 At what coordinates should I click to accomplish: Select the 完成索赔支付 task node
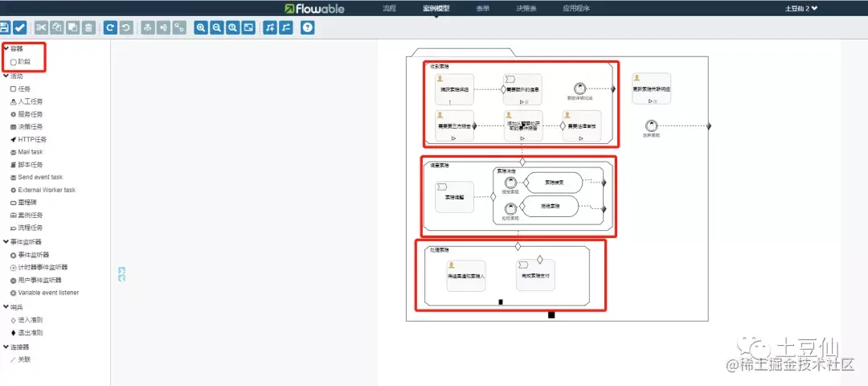click(x=535, y=275)
